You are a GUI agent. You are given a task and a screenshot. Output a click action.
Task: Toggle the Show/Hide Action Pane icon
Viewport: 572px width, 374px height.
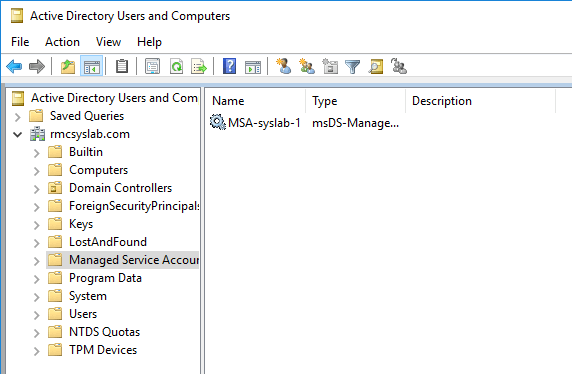pos(253,67)
